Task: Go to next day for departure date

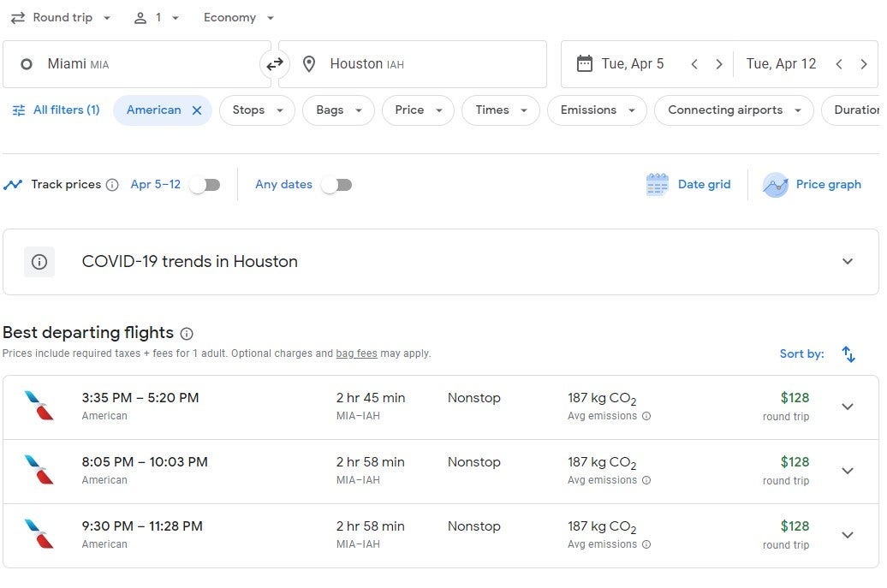Action: (719, 64)
